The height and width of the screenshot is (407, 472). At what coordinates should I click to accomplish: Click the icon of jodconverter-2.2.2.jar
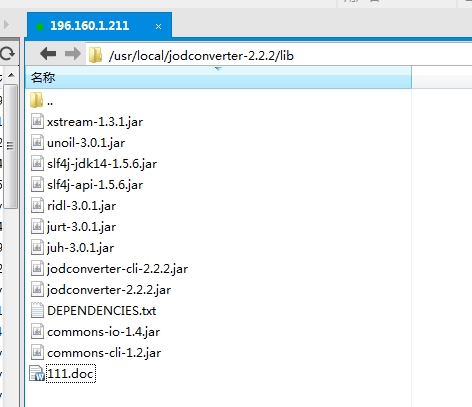[x=37, y=289]
